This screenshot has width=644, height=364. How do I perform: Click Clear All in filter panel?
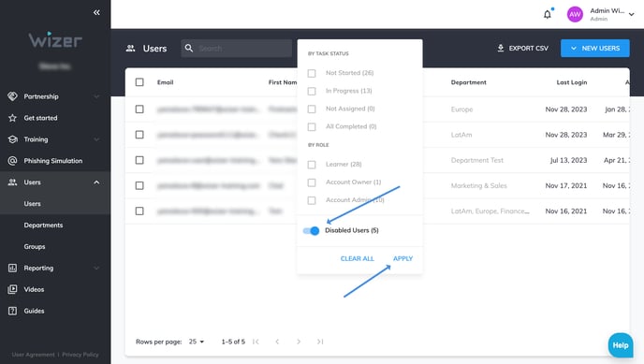(x=358, y=258)
